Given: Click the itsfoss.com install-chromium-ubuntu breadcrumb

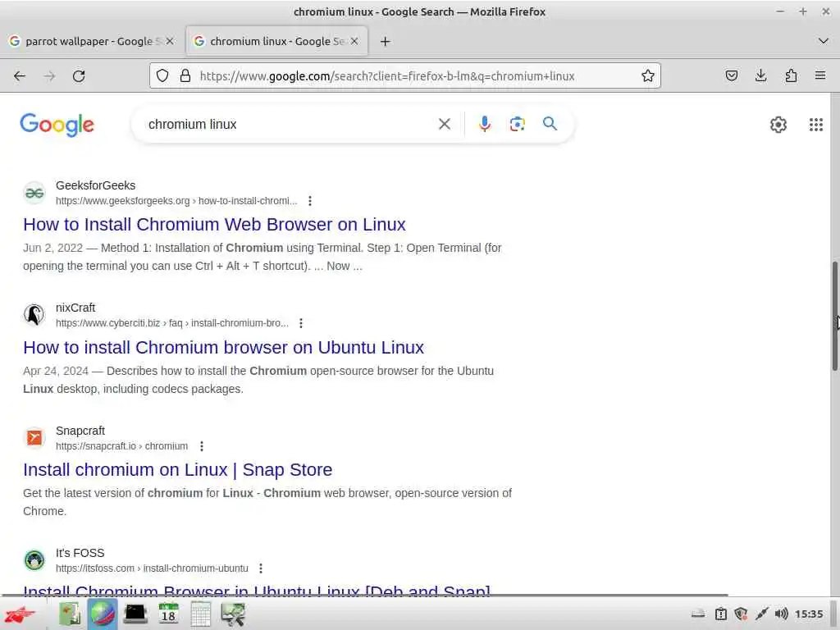Looking at the screenshot, I should pos(152,568).
